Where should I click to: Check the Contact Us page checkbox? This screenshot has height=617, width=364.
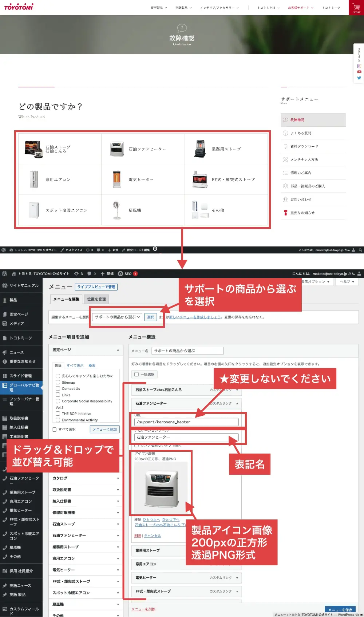(58, 388)
